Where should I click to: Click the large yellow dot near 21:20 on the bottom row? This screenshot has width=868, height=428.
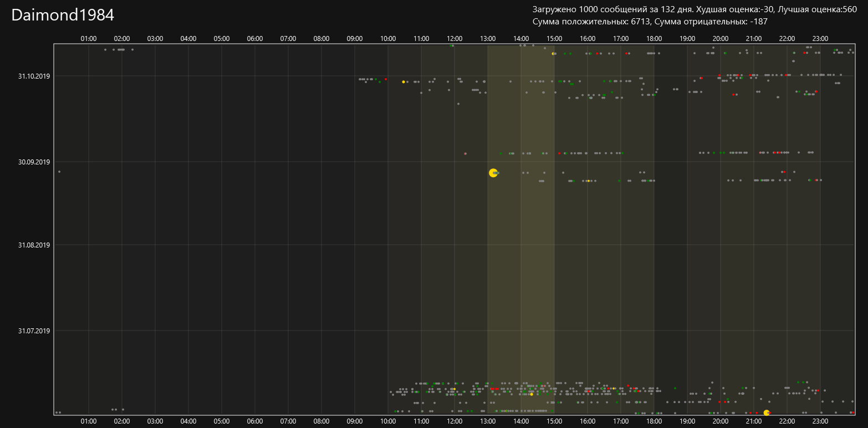click(x=767, y=412)
